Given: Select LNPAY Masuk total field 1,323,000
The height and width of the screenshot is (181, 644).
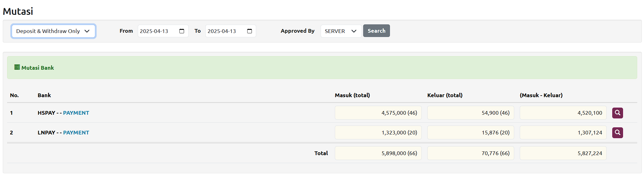Looking at the screenshot, I should (x=378, y=133).
